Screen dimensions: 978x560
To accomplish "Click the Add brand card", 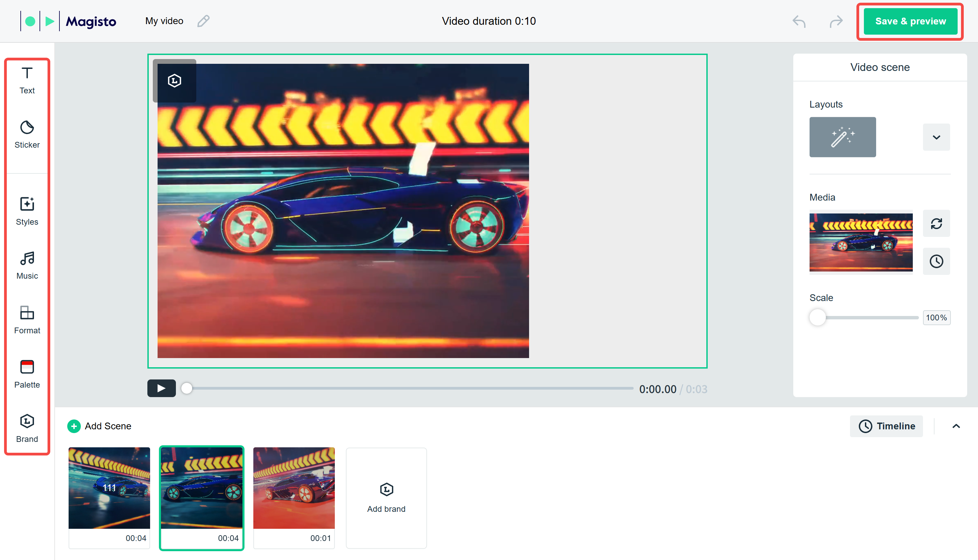I will 386,498.
